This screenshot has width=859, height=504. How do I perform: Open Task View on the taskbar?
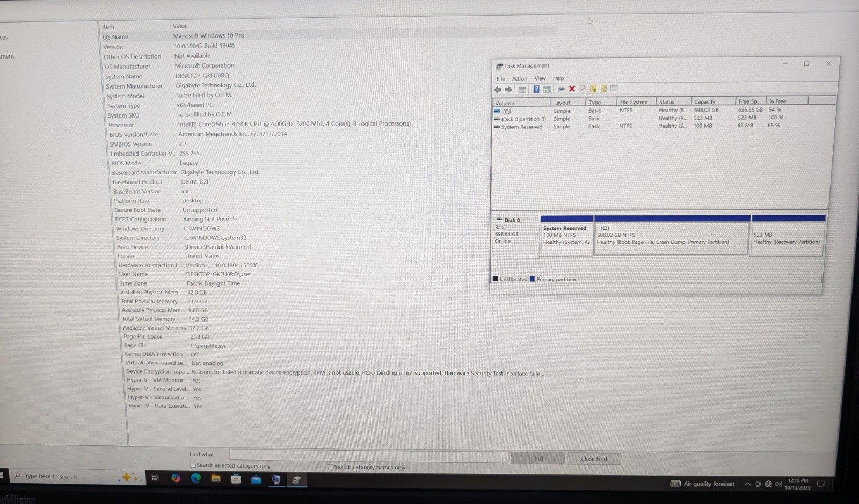(155, 478)
